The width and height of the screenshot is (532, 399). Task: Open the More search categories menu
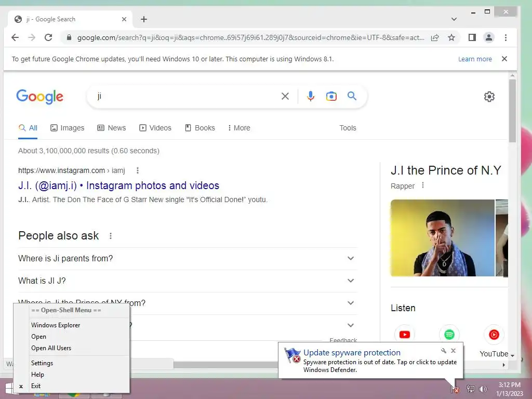[x=239, y=128]
